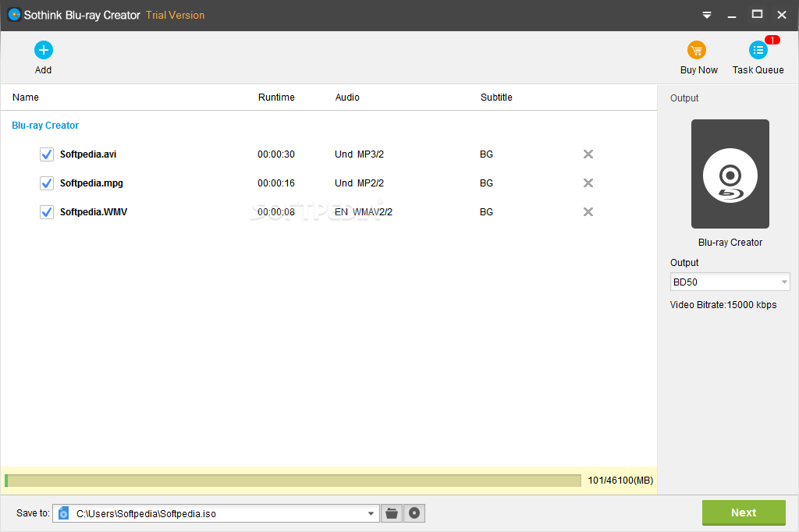Click the Save to path input field

click(216, 513)
